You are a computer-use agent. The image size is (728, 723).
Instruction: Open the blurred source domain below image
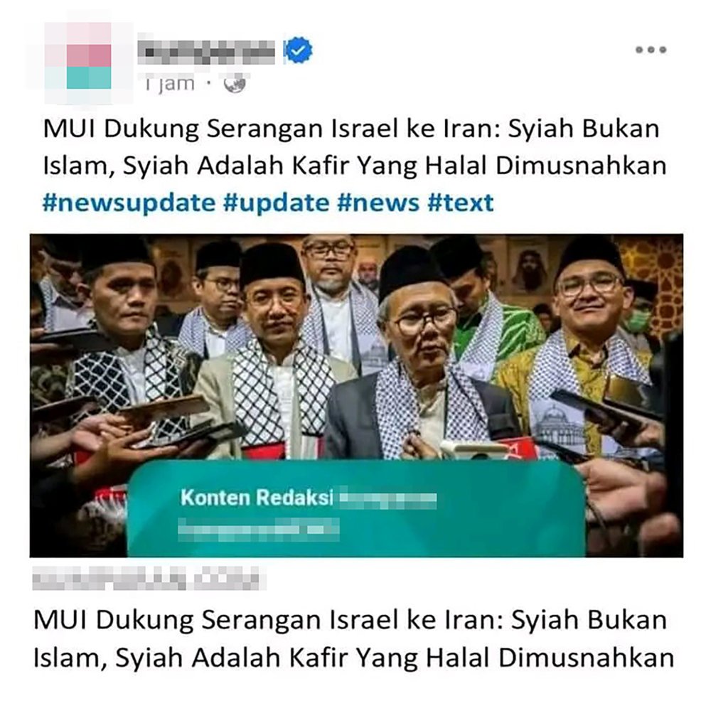pos(149,579)
